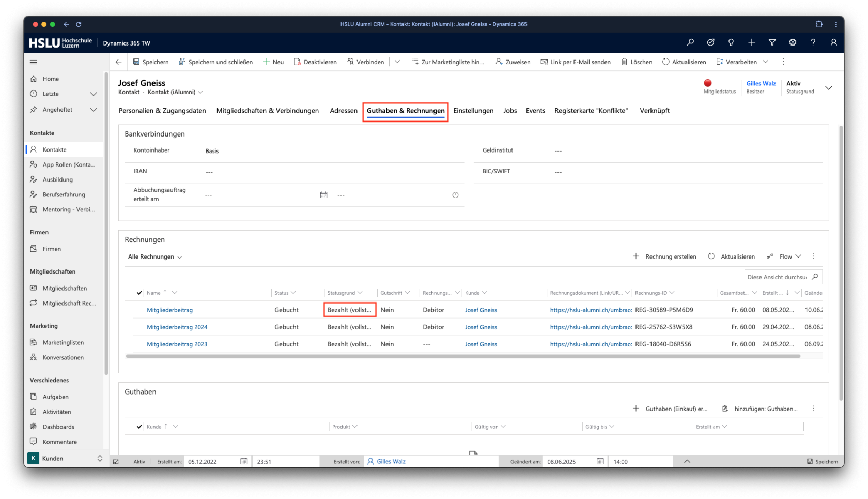This screenshot has width=868, height=499.
Task: Click the Diese Ansicht durchsuchen search field
Action: coord(777,277)
